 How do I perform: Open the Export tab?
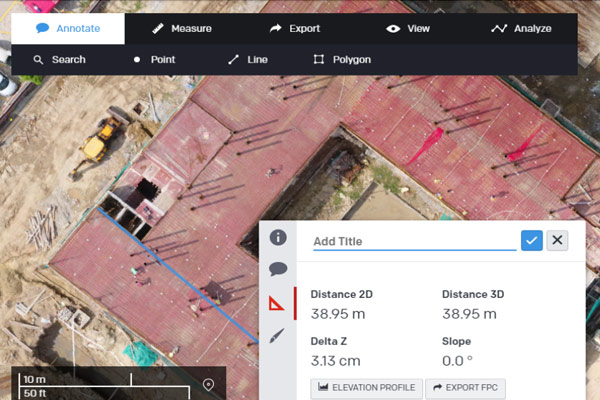point(295,28)
